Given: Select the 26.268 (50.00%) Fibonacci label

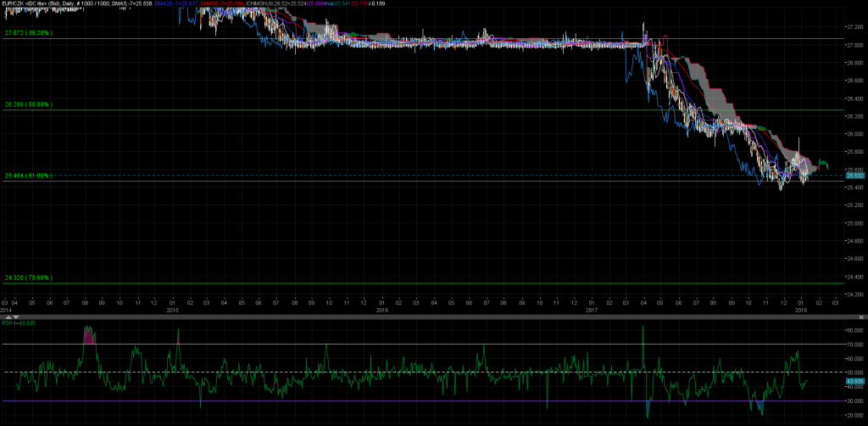Looking at the screenshot, I should point(28,104).
